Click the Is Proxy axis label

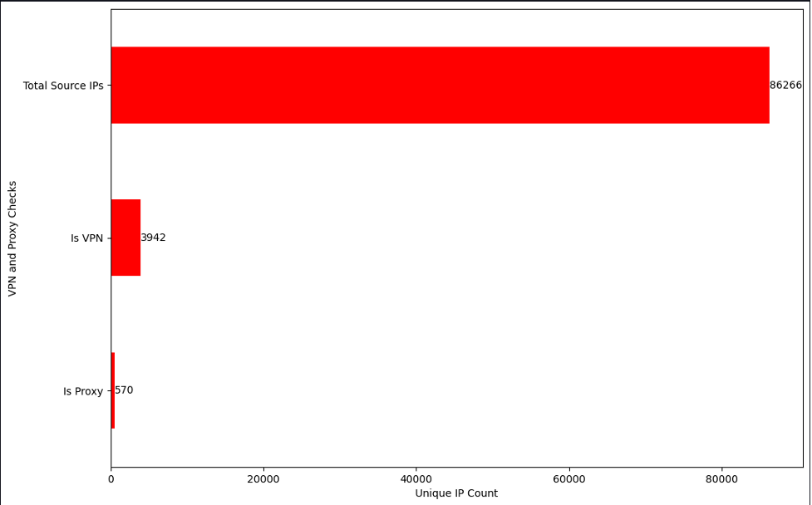point(83,392)
